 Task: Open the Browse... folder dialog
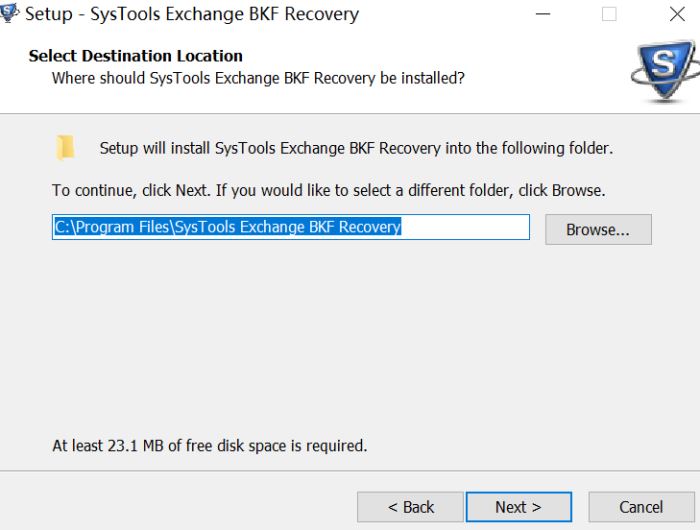tap(597, 229)
